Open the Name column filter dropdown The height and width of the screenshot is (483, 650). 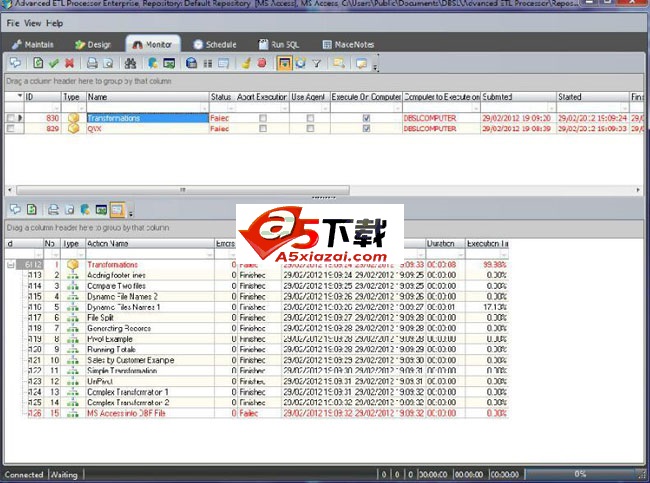click(x=204, y=108)
